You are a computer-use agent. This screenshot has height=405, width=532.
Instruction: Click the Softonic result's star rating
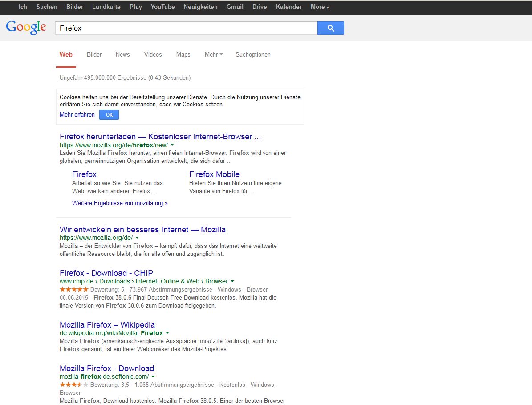coord(74,385)
